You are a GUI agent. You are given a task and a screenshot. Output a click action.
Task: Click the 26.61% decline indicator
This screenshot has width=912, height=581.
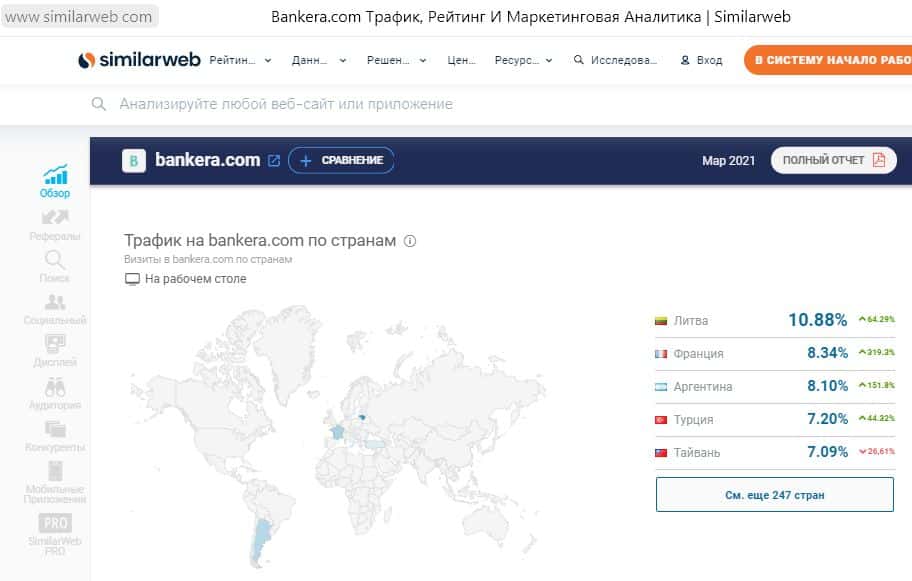pyautogui.click(x=877, y=451)
